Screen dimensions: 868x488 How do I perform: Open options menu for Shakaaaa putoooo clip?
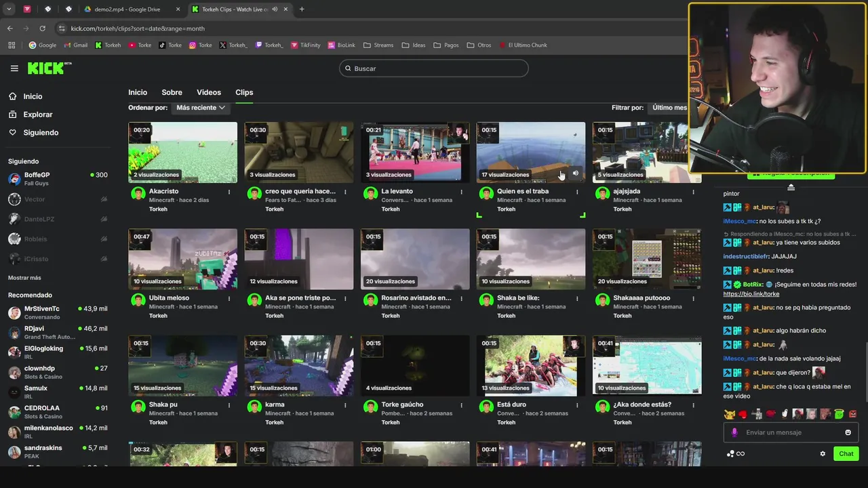point(693,298)
